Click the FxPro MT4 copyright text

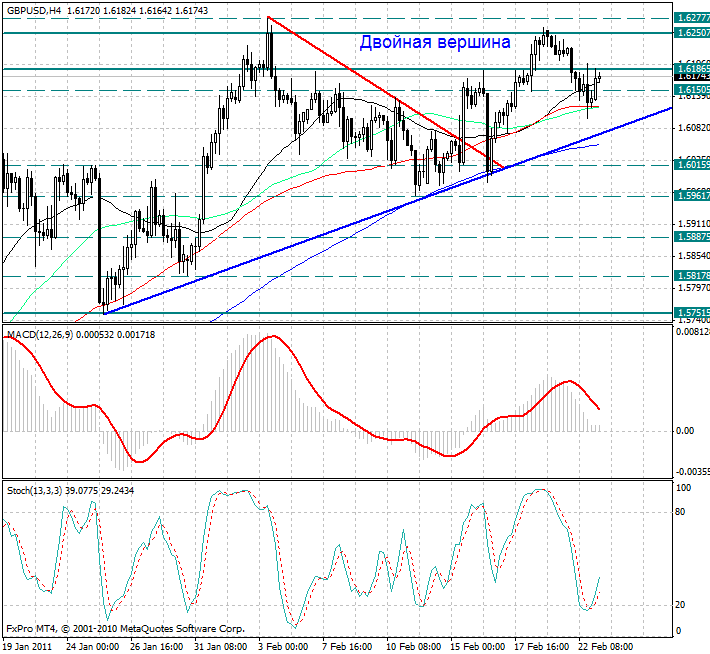125,629
